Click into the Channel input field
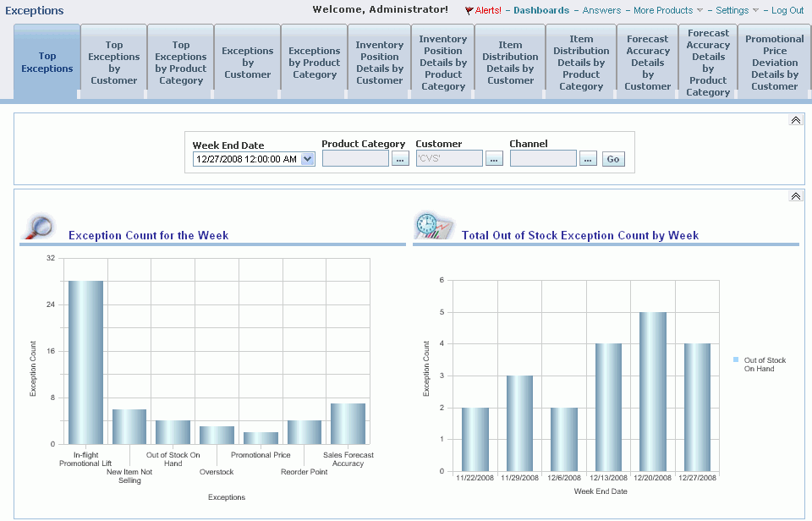Screen dimensions: 812x521 click(543, 158)
